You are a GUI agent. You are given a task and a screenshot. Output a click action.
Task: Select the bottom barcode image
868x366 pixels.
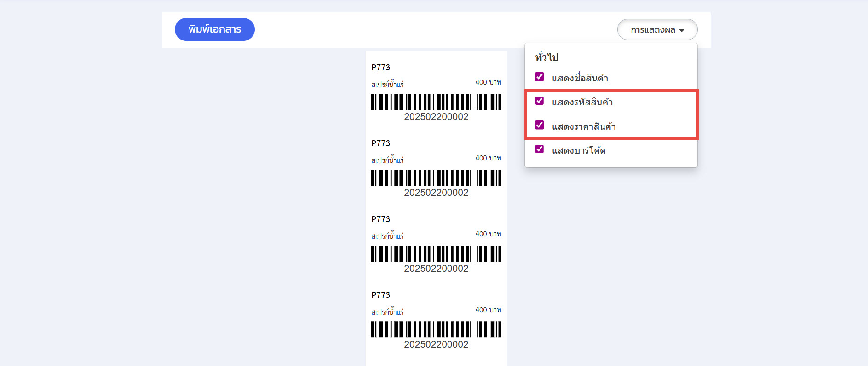point(436,329)
